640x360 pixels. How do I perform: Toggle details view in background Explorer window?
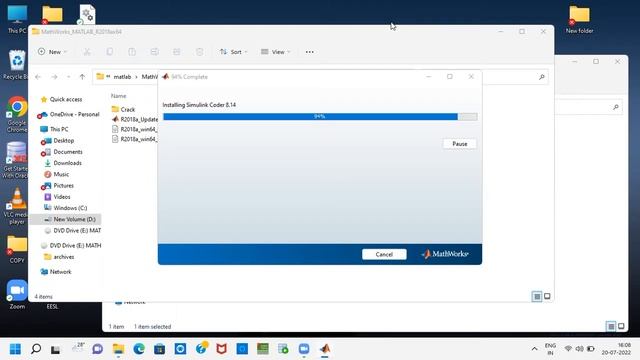pyautogui.click(x=611, y=326)
